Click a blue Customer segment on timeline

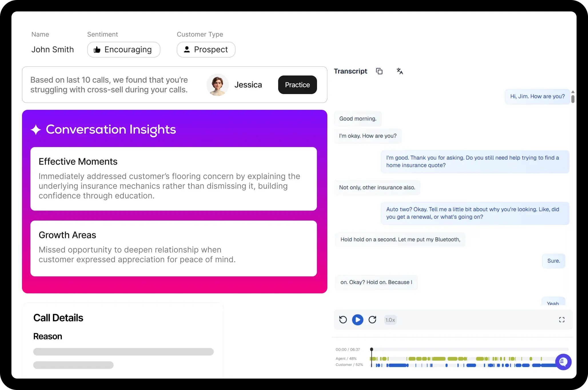(x=397, y=365)
